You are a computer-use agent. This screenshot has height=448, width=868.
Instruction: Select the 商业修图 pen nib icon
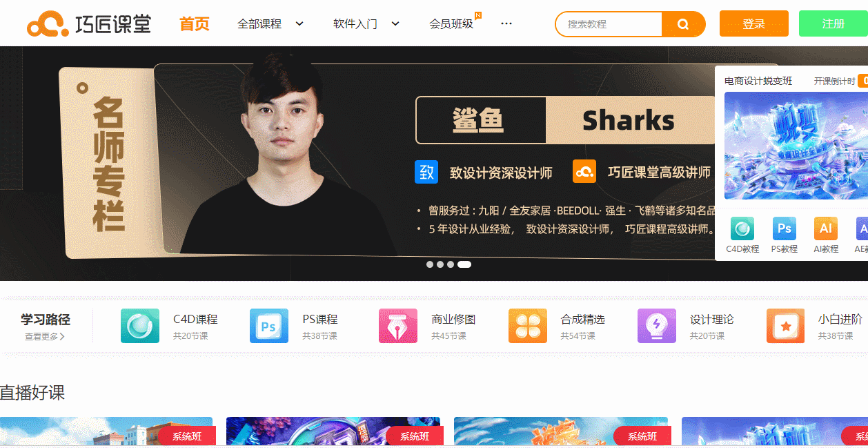tap(398, 326)
